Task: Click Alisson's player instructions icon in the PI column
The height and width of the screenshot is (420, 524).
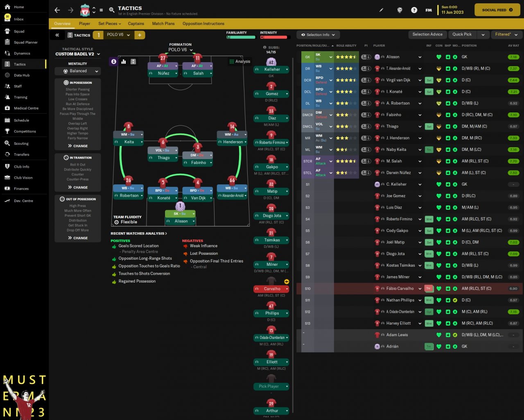Action: click(x=366, y=57)
